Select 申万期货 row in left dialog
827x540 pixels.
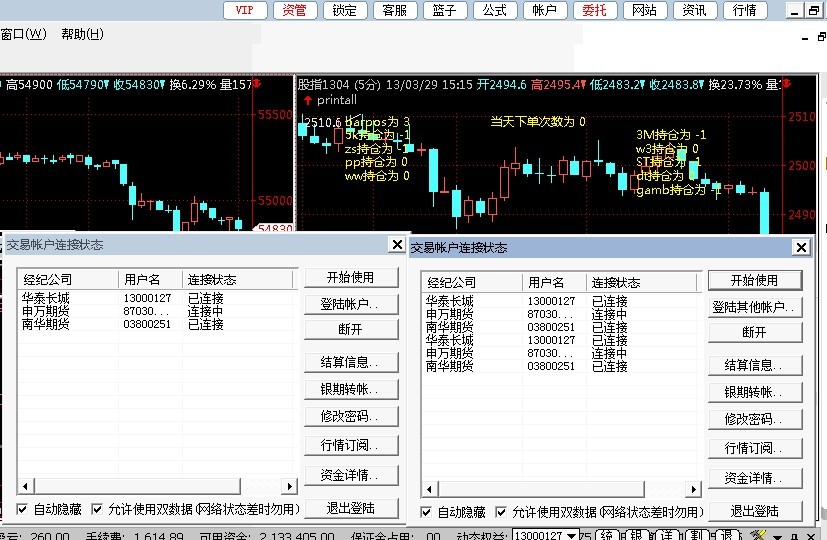tap(157, 311)
